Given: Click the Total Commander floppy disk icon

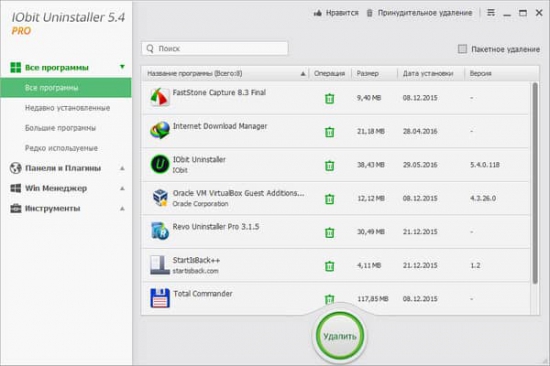Looking at the screenshot, I should 160,298.
